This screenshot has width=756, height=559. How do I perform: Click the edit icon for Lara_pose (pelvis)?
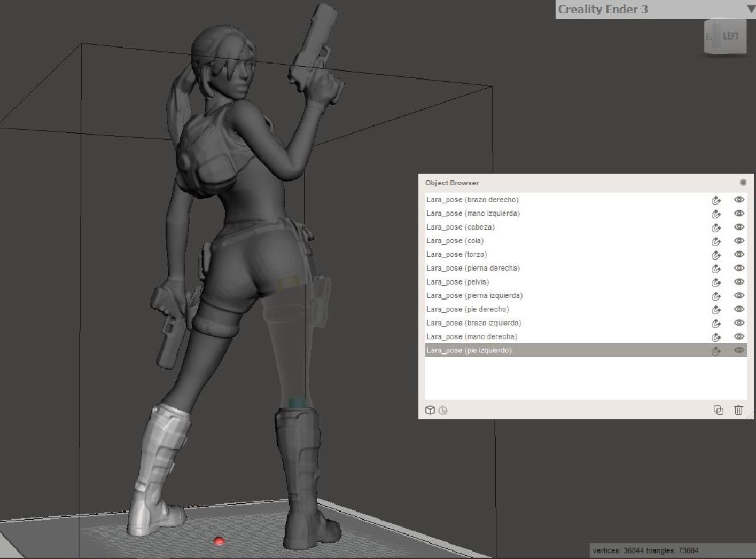pos(716,281)
